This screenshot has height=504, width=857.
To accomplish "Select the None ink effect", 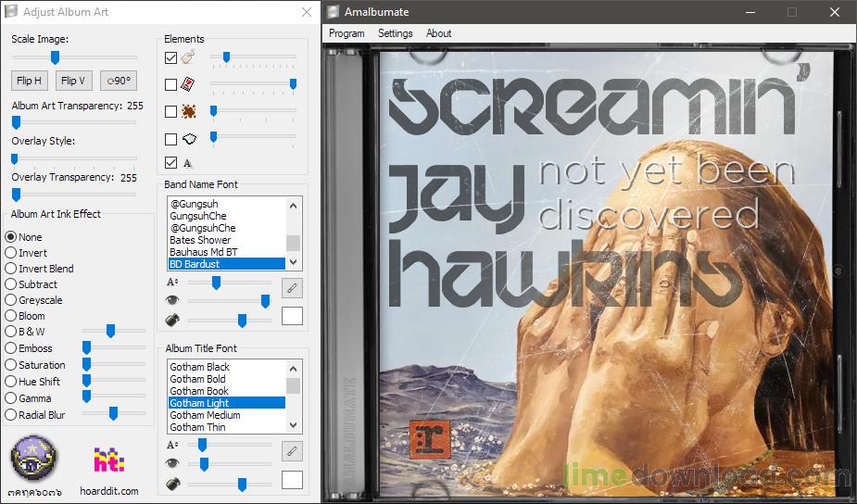I will click(23, 237).
